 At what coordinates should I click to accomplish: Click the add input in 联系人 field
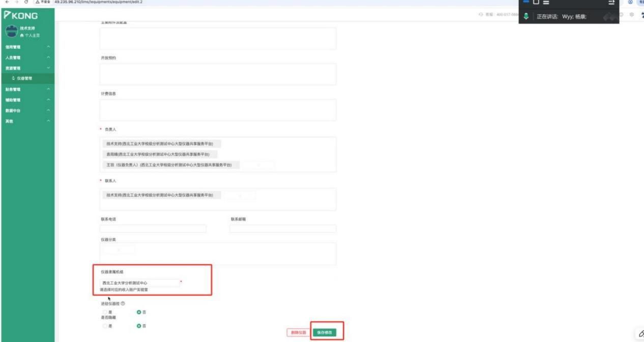[239, 195]
